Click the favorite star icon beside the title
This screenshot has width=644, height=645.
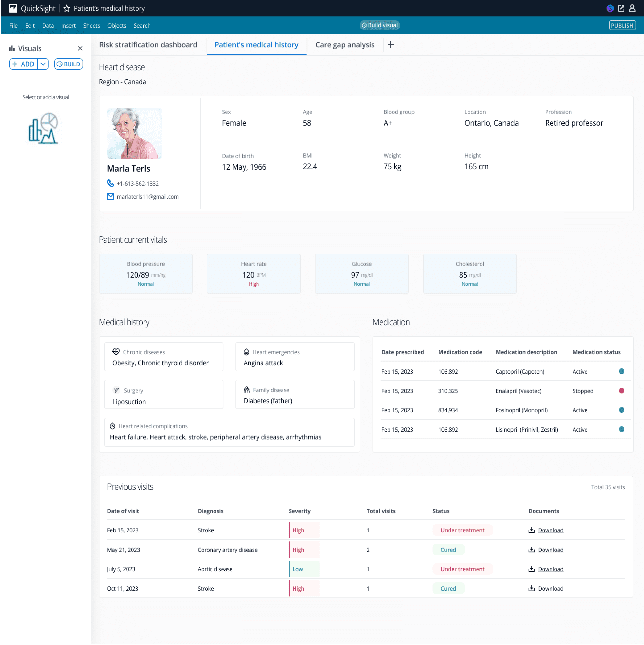point(67,8)
